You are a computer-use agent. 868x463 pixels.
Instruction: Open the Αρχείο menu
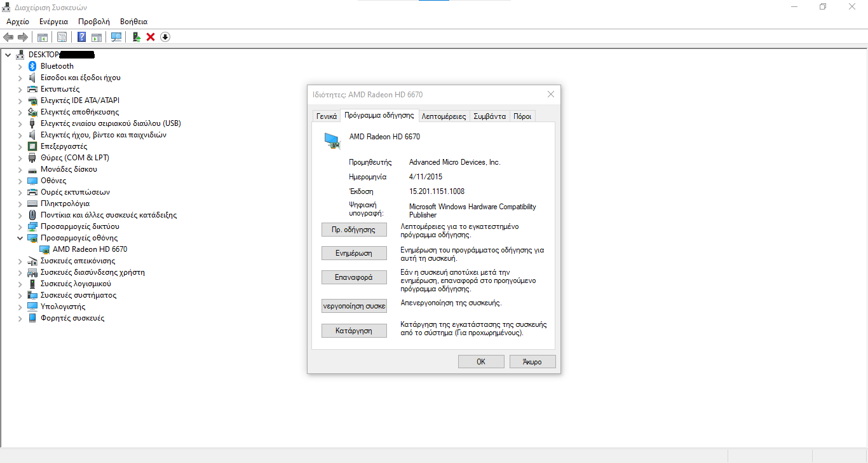click(18, 22)
